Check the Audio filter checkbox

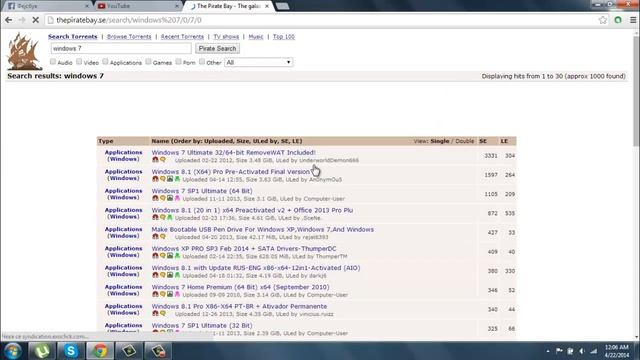pyautogui.click(x=53, y=62)
